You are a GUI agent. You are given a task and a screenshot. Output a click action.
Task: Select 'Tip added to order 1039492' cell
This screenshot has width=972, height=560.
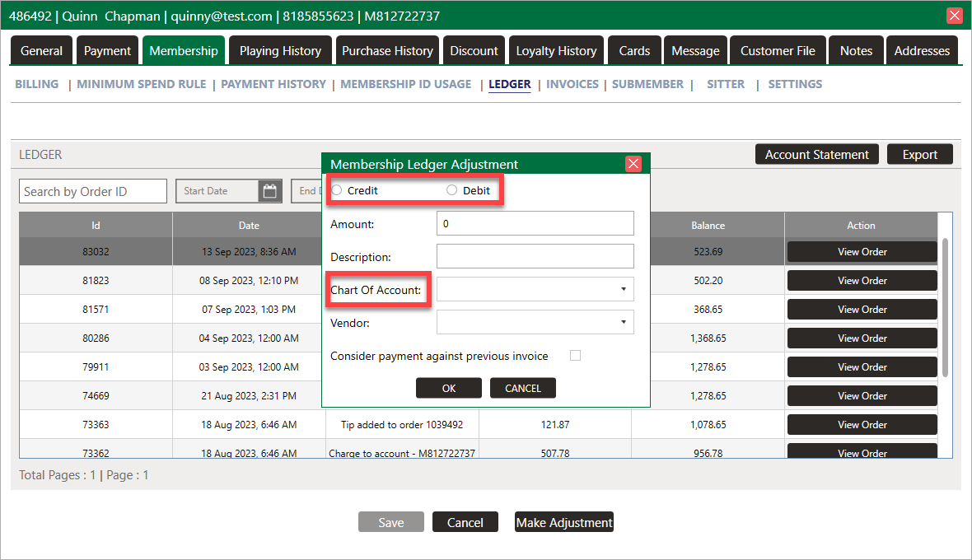[x=402, y=424]
